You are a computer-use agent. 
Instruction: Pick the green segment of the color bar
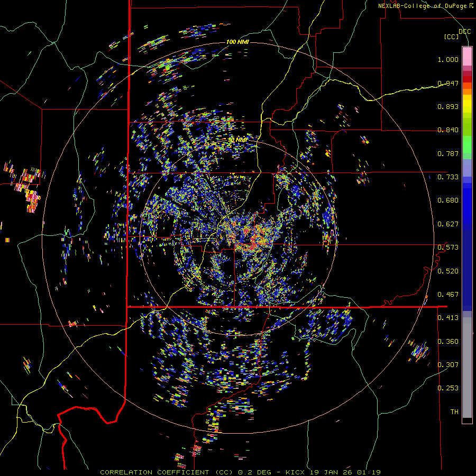tap(467, 144)
